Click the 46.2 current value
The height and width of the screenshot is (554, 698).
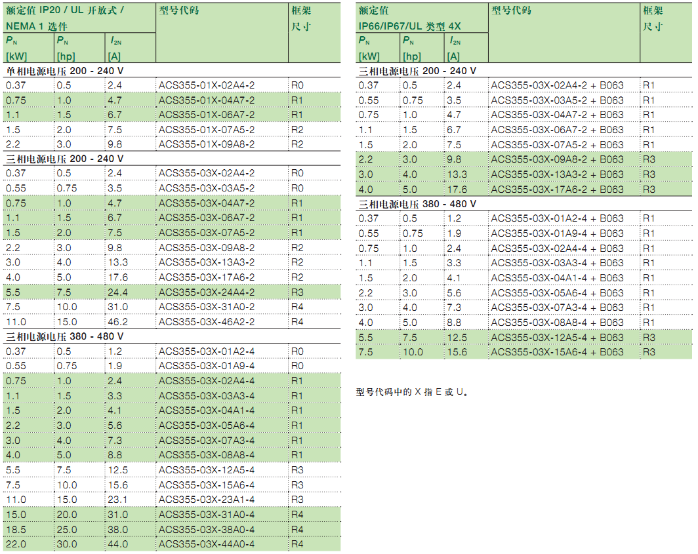point(118,322)
